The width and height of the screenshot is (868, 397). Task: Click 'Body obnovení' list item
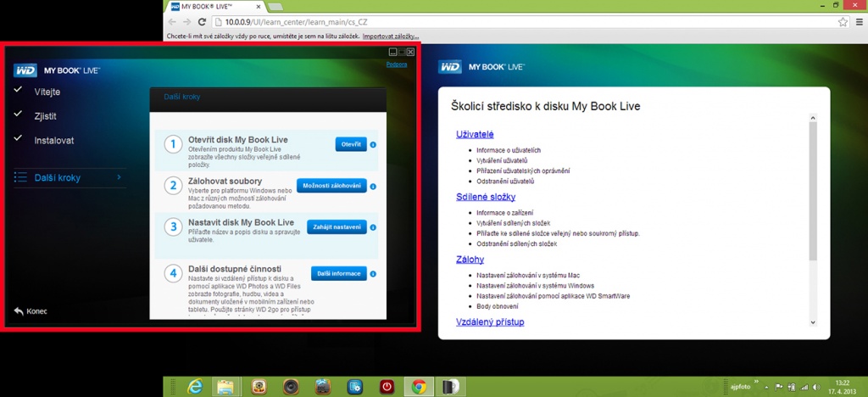[497, 306]
